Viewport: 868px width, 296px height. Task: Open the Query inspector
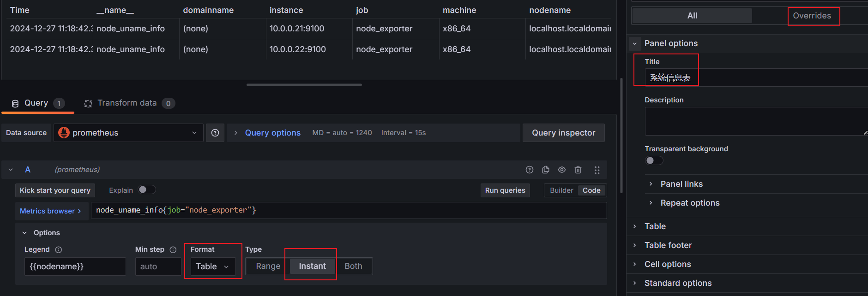point(563,133)
